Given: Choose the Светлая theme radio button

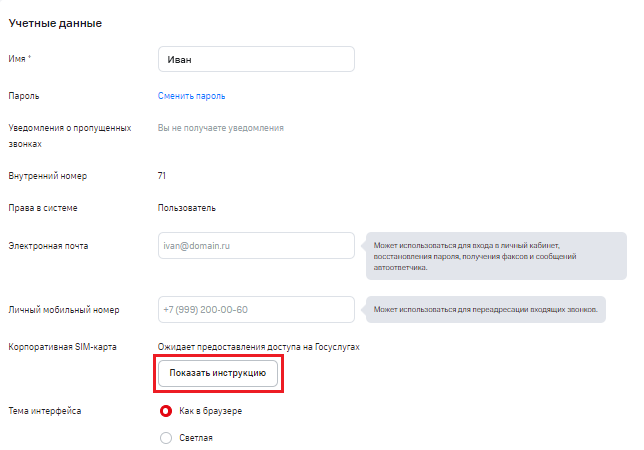Looking at the screenshot, I should pos(167,437).
